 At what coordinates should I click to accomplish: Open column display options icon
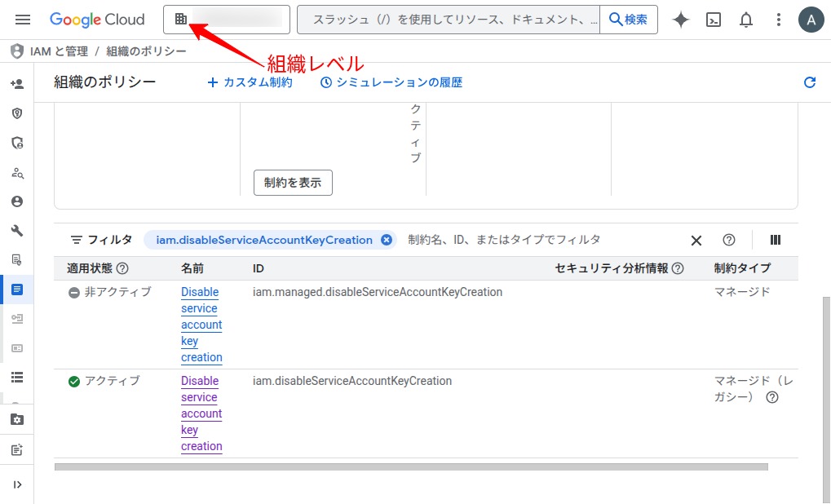pos(775,240)
